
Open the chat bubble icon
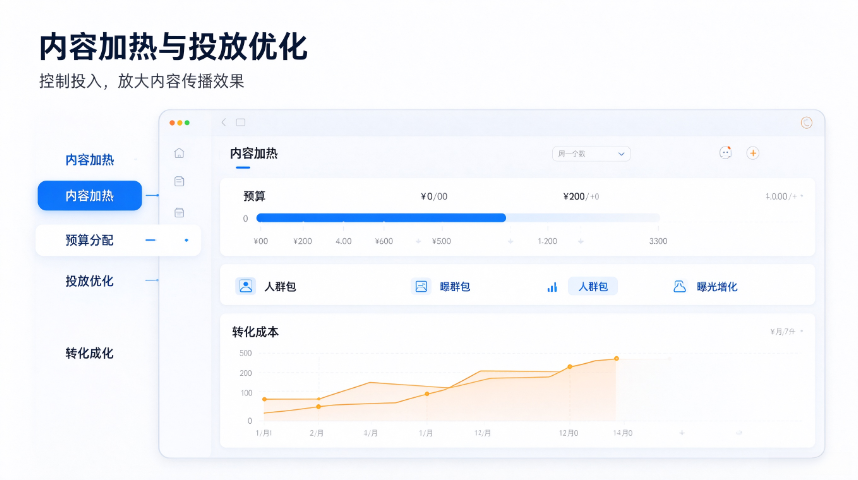coord(726,153)
